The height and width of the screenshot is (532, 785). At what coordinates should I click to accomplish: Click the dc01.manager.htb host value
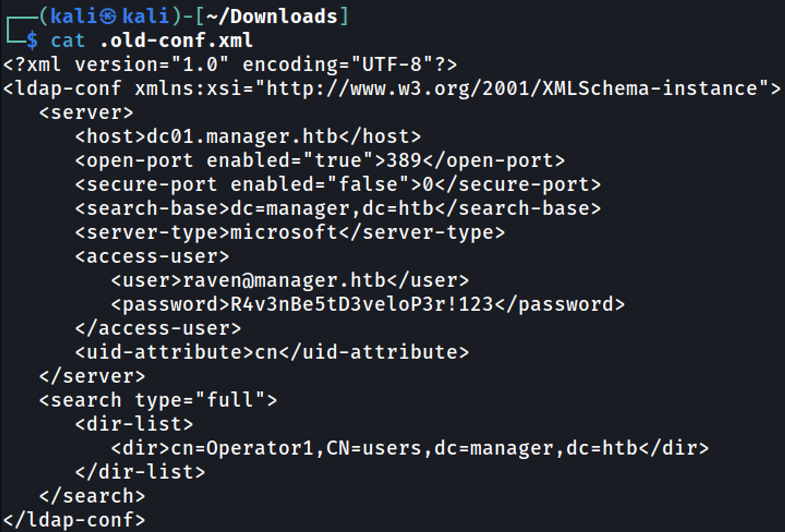(242, 137)
